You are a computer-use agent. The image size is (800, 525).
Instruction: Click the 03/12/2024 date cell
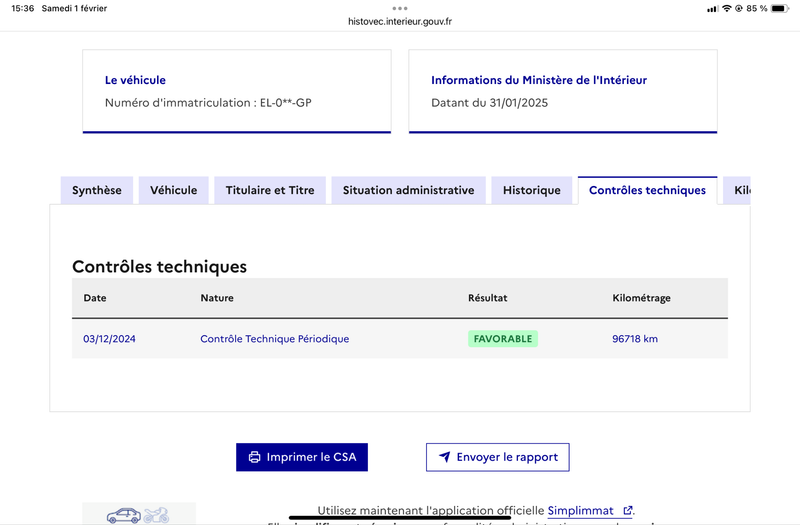109,339
